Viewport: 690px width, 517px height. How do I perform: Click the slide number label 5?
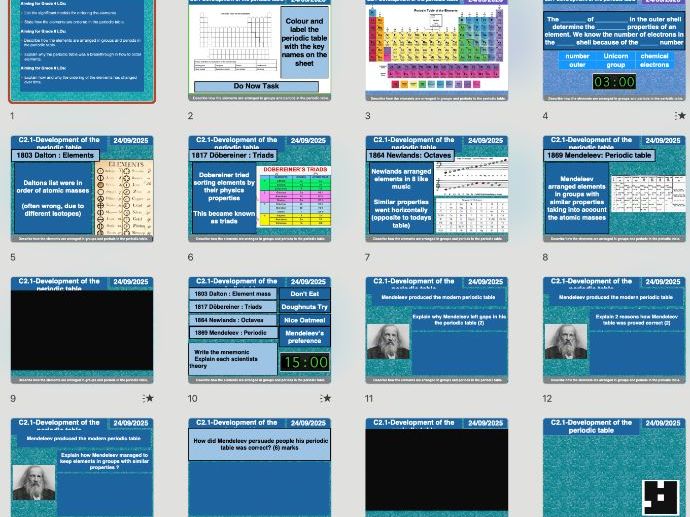click(13, 257)
